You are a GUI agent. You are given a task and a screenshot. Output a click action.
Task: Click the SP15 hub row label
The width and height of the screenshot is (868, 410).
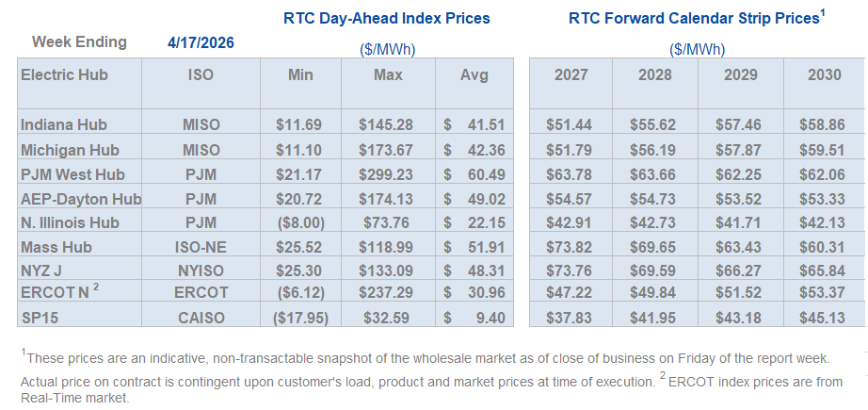[39, 318]
